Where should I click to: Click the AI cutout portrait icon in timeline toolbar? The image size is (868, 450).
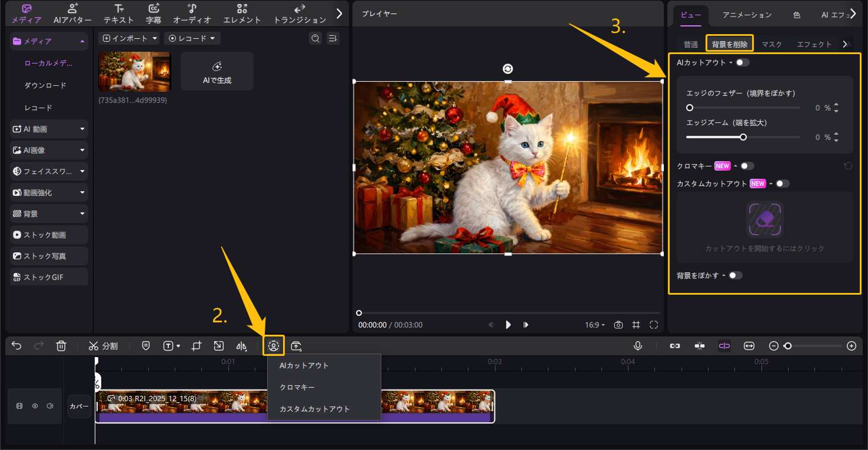coord(274,346)
